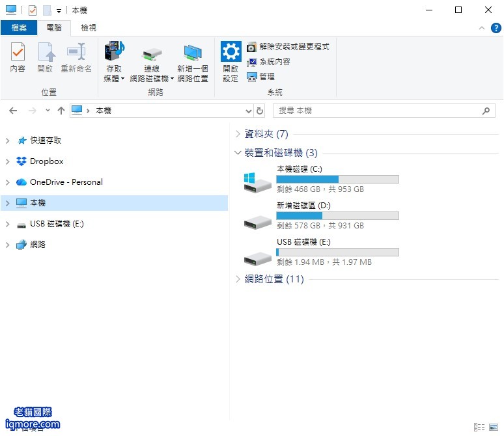The image size is (504, 436).
Task: Open customize quick access toolbar dropdown
Action: coord(59,11)
